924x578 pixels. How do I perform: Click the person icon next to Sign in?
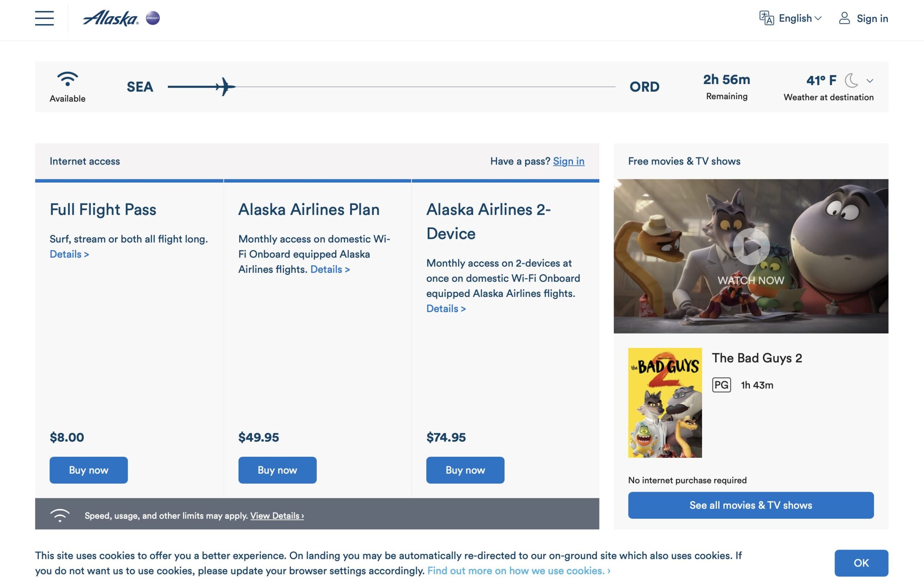point(845,18)
